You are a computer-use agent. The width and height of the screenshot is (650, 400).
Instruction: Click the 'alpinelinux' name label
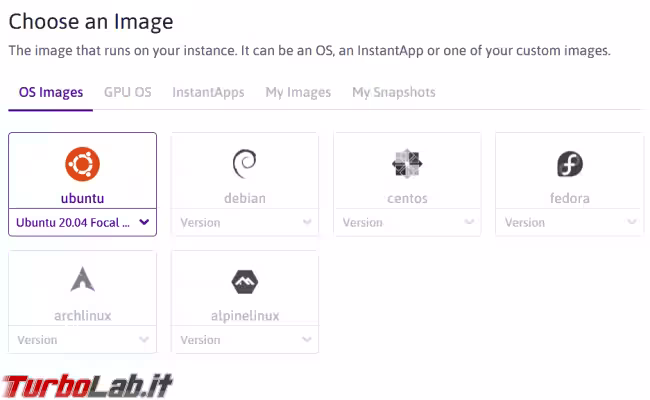pyautogui.click(x=244, y=316)
